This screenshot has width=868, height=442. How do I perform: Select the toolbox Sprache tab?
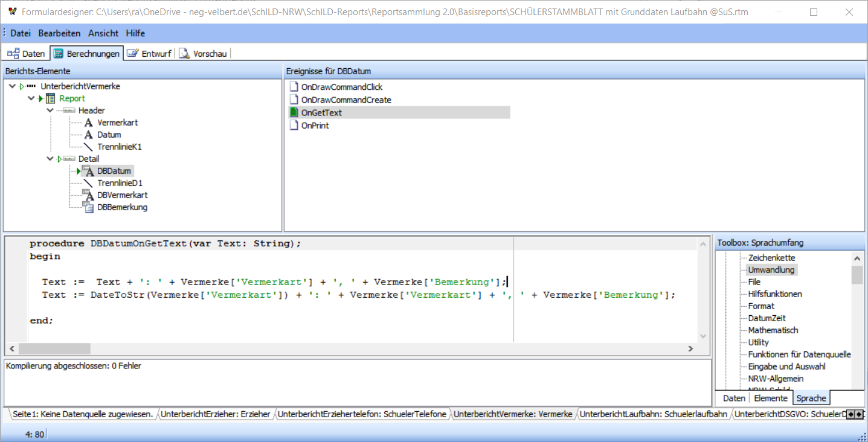point(811,398)
